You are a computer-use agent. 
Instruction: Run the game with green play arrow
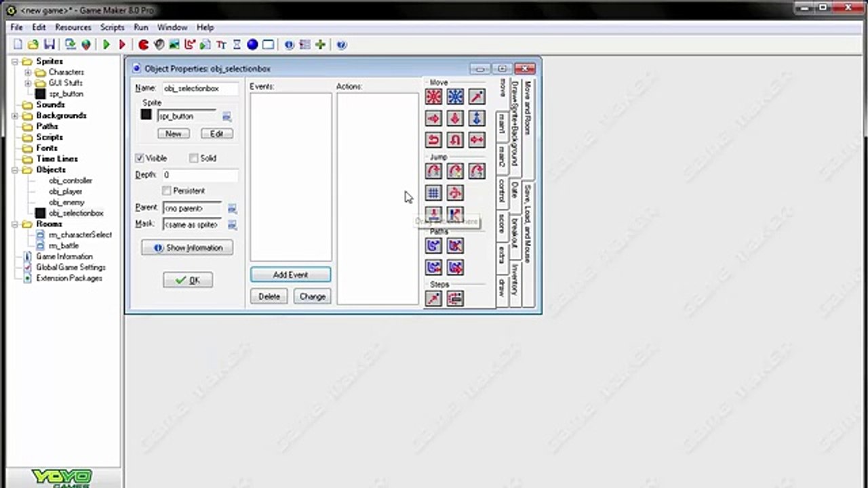pyautogui.click(x=106, y=45)
